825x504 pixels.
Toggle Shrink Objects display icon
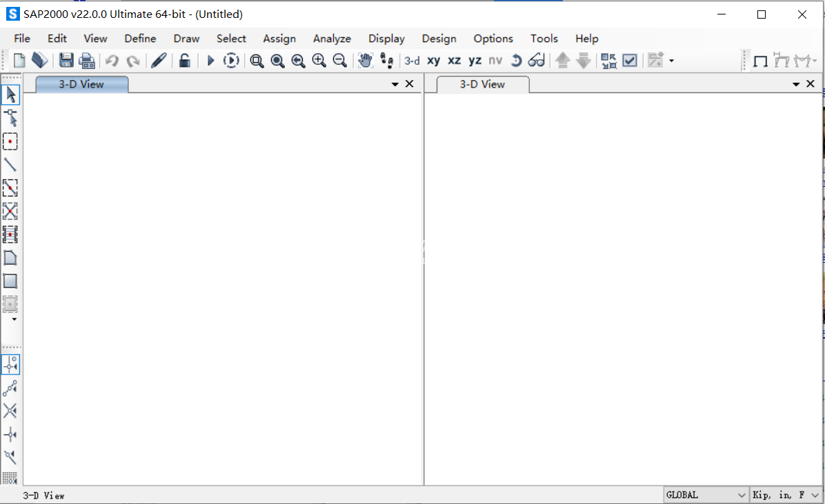pyautogui.click(x=609, y=61)
